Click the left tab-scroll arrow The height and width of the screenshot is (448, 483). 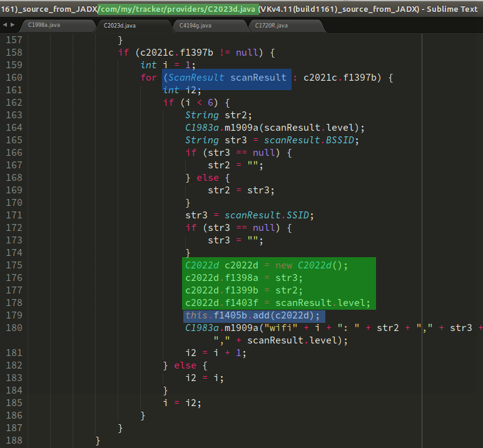[5, 25]
